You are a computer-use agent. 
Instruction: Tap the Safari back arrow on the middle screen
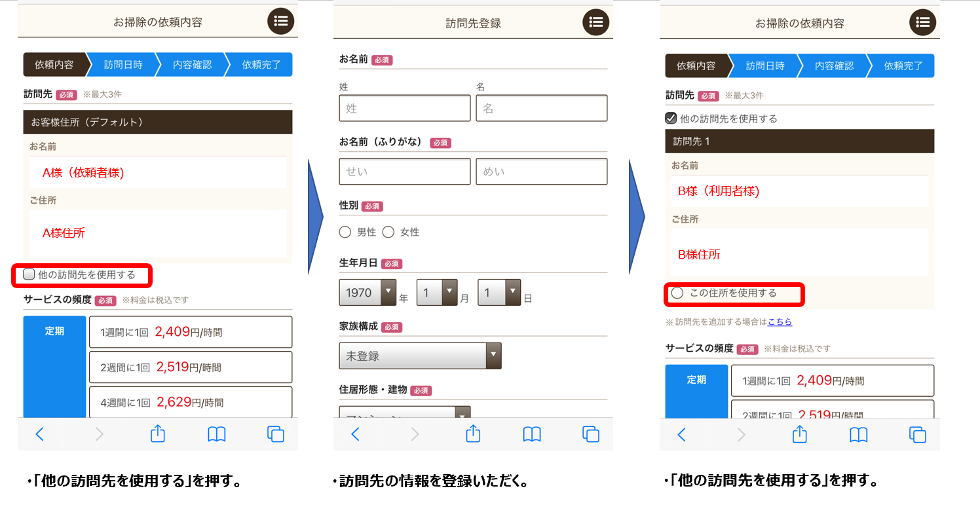tap(356, 434)
